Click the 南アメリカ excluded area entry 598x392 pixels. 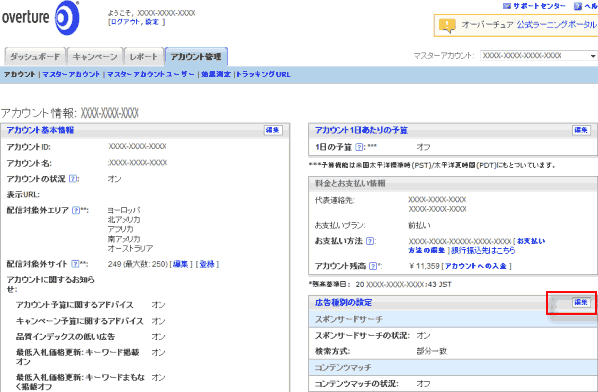124,239
